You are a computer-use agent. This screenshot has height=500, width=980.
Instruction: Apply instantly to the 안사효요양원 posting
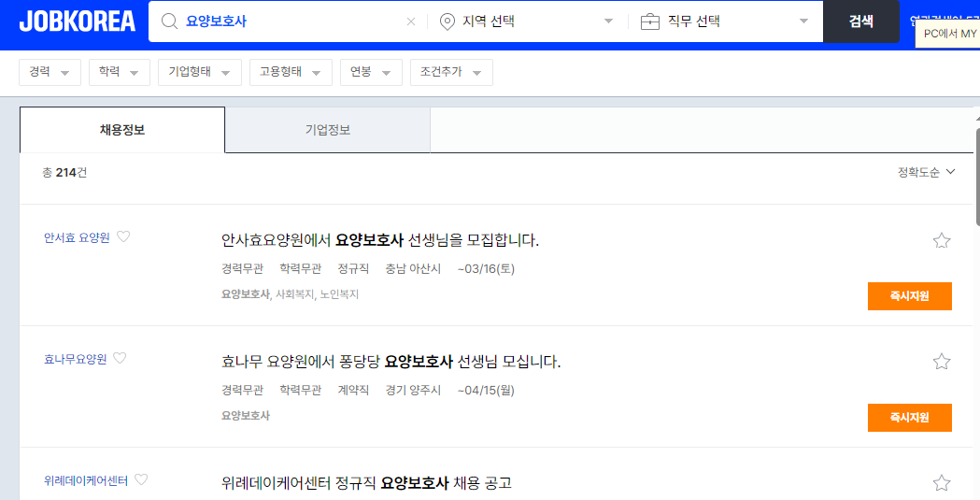click(x=909, y=296)
